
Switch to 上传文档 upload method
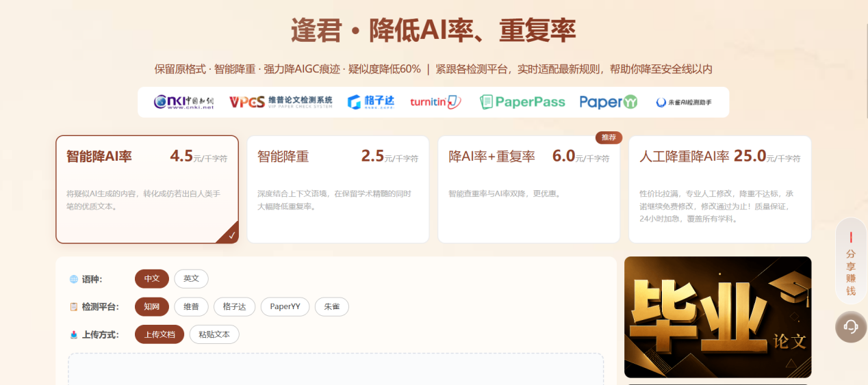[159, 334]
